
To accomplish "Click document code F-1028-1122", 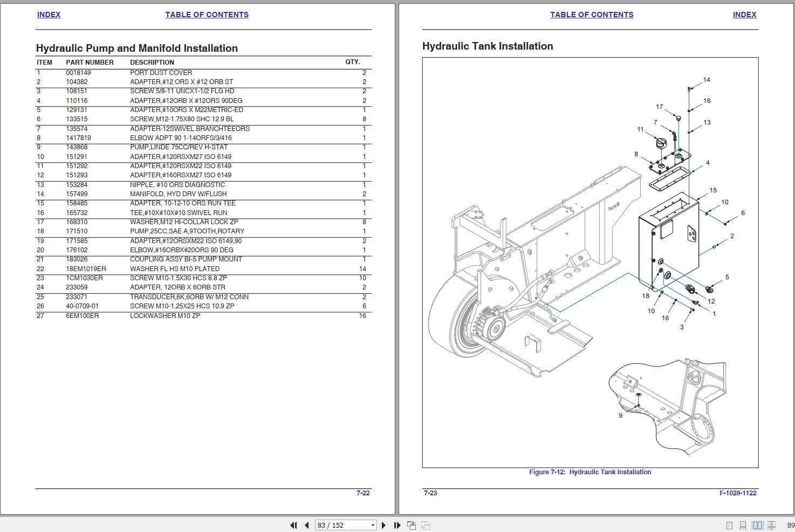I will click(738, 493).
